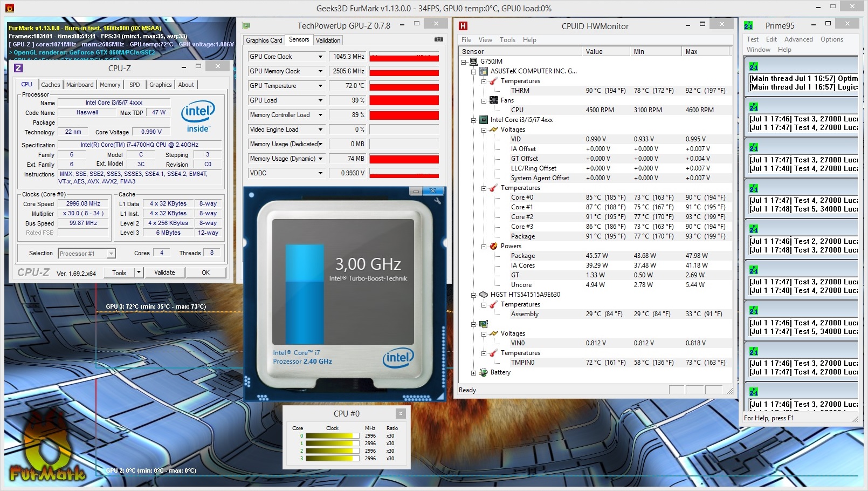The width and height of the screenshot is (868, 491).
Task: Select the THRM temperature row in HWMonitor
Action: [x=595, y=91]
